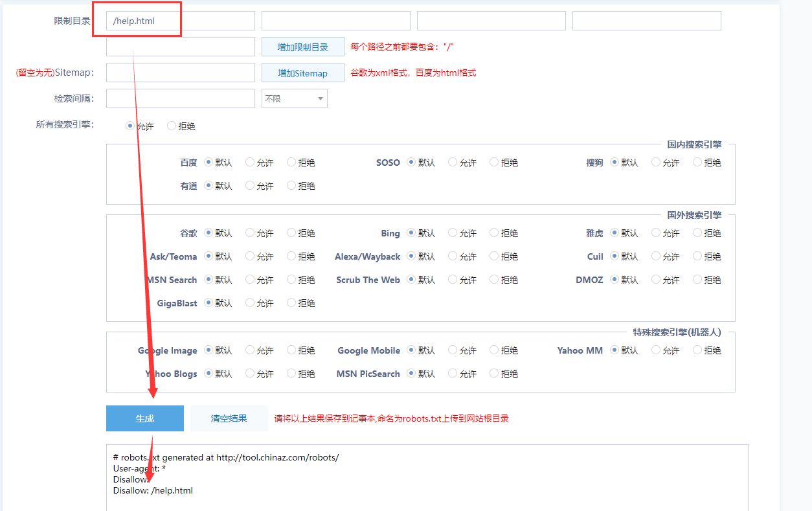Click the 每个路径之前都要包含 hint text
This screenshot has height=511, width=812.
coord(402,47)
